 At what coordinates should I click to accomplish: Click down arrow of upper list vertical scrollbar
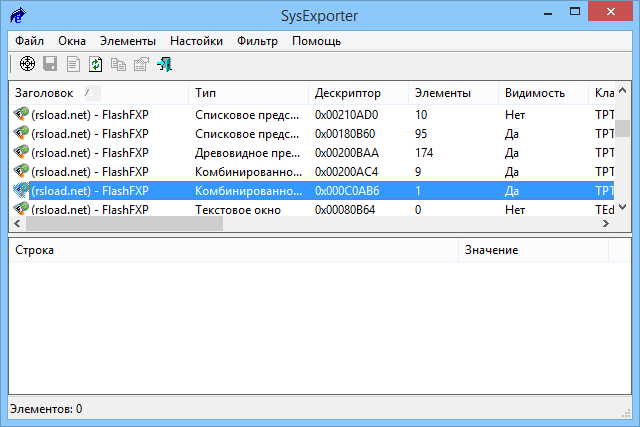point(622,207)
